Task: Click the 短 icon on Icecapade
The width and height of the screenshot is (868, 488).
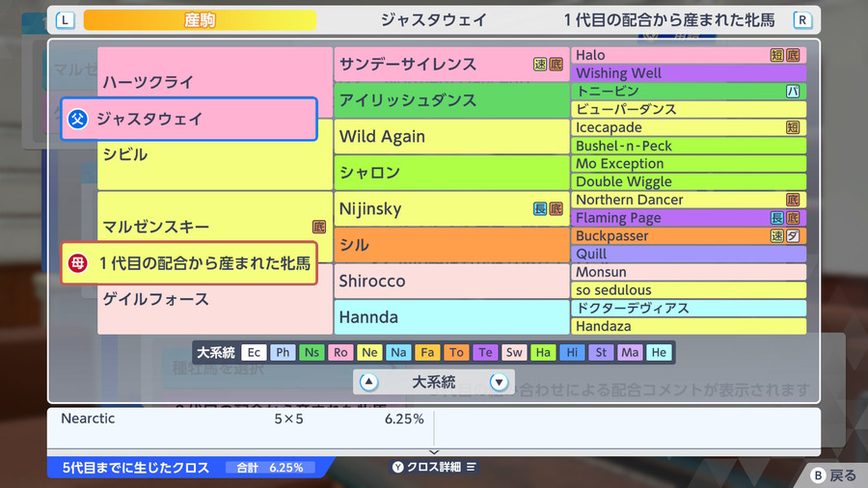Action: click(793, 127)
